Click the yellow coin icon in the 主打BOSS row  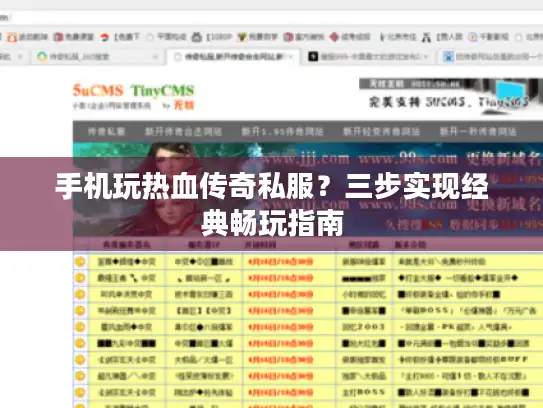pos(80,392)
